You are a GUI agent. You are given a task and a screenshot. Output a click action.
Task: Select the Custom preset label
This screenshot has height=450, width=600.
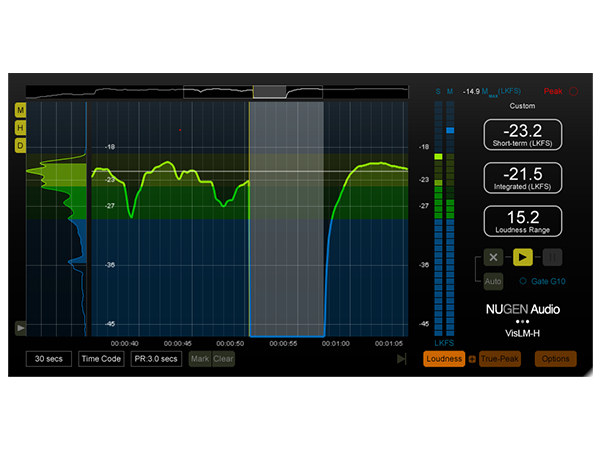(x=522, y=106)
